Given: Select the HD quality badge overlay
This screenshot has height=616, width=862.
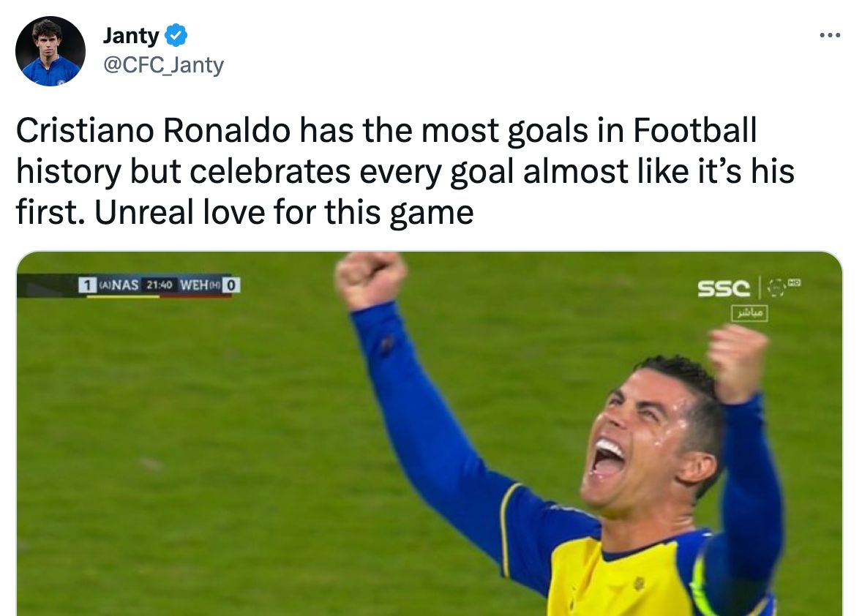Looking at the screenshot, I should tap(795, 283).
